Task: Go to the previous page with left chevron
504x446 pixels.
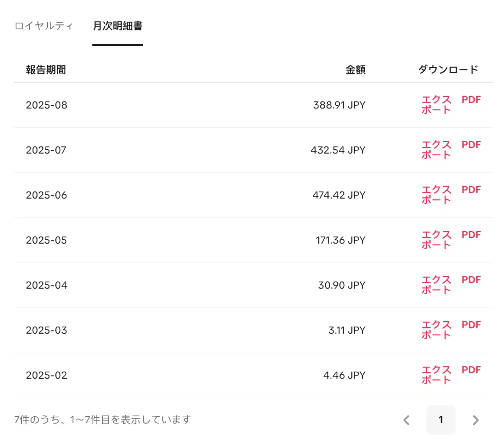Action: click(407, 420)
